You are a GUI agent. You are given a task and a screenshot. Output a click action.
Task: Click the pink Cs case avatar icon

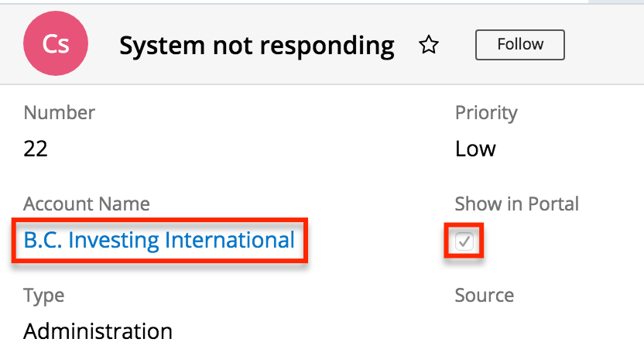[56, 45]
